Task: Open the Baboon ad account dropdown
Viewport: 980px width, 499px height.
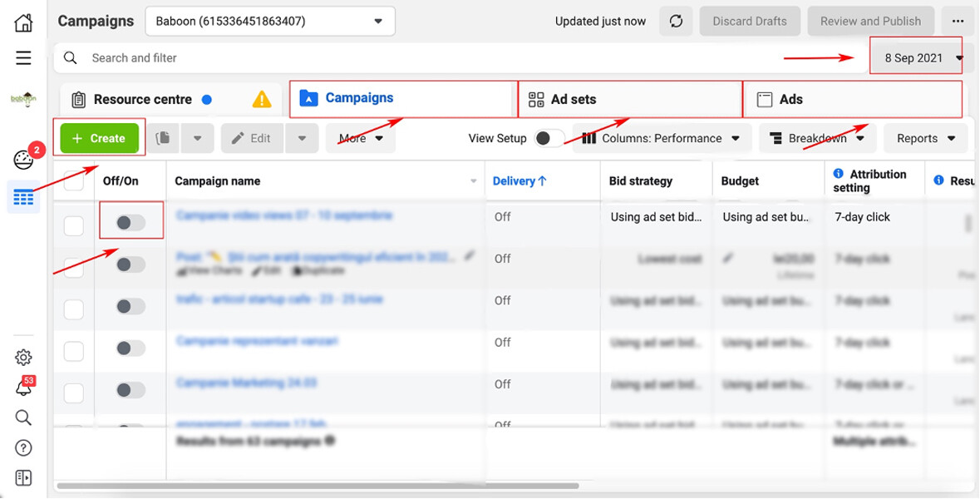Action: tap(270, 22)
